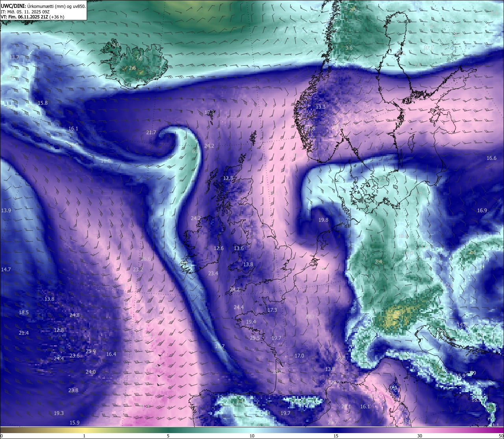Screen dimensions: 504x439
Task: Click the 12.6 value over the Irish Sea
Action: click(x=219, y=248)
